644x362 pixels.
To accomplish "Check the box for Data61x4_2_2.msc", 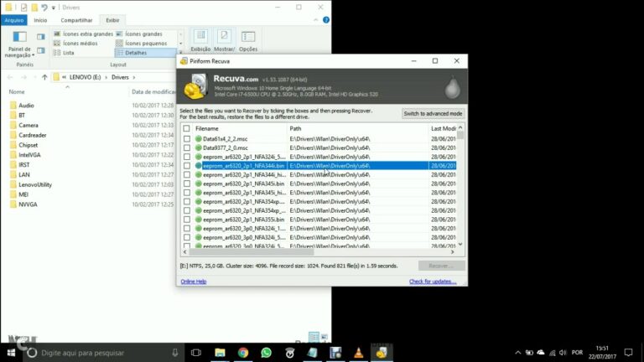I will [x=187, y=139].
